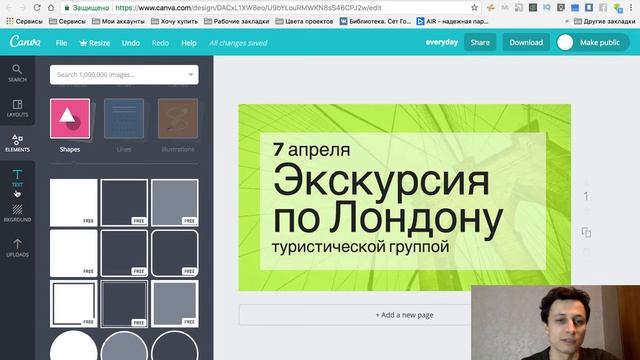Insert dark circle shape

175,346
